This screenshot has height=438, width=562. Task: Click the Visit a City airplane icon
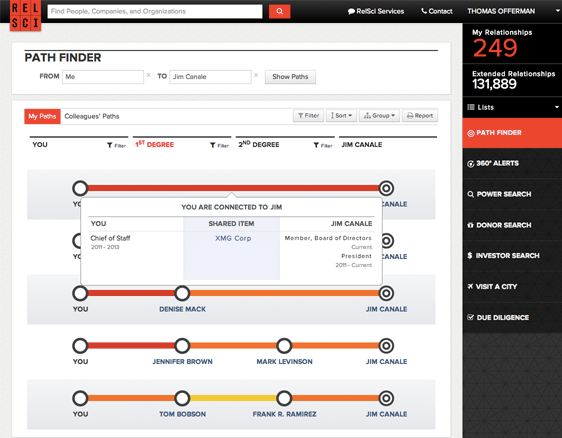coord(471,286)
